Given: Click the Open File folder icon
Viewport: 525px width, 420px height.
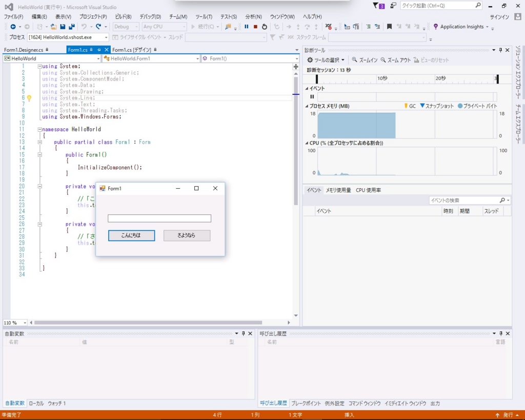Looking at the screenshot, I should coord(53,27).
